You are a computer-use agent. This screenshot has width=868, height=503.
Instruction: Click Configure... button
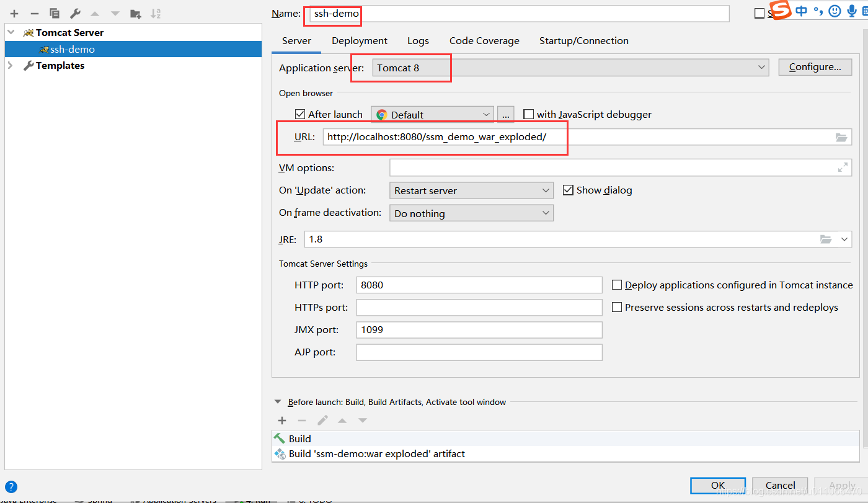pyautogui.click(x=815, y=67)
